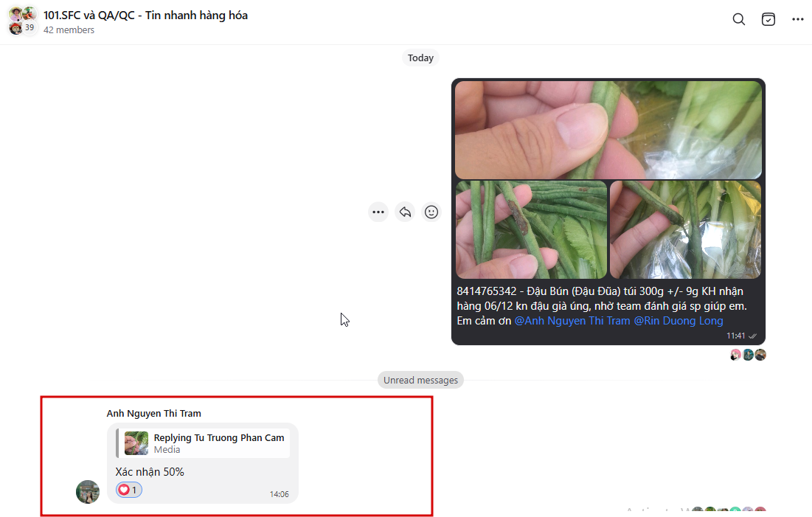Open the top photo of thumb holding bean

[x=608, y=130]
